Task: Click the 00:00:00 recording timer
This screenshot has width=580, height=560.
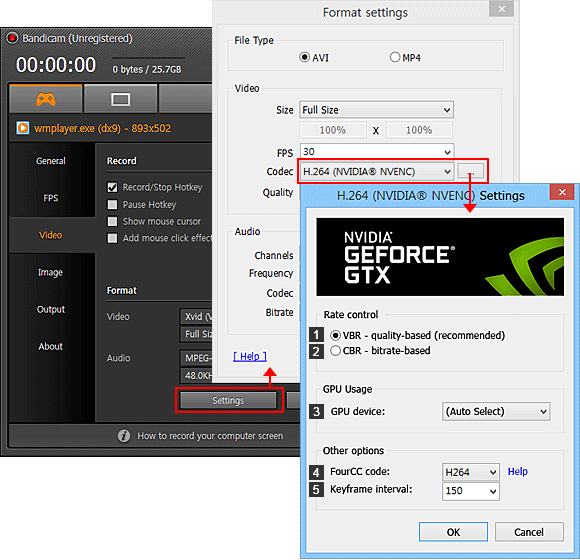Action: (56, 65)
